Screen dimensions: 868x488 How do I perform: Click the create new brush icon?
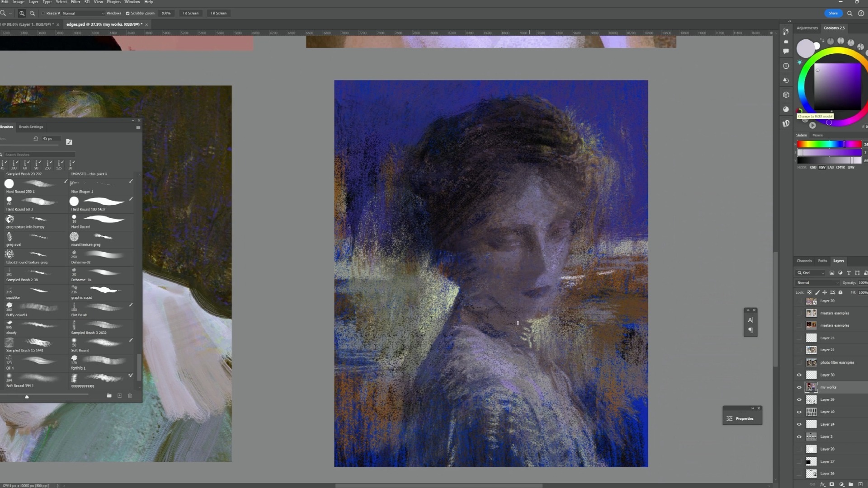119,396
